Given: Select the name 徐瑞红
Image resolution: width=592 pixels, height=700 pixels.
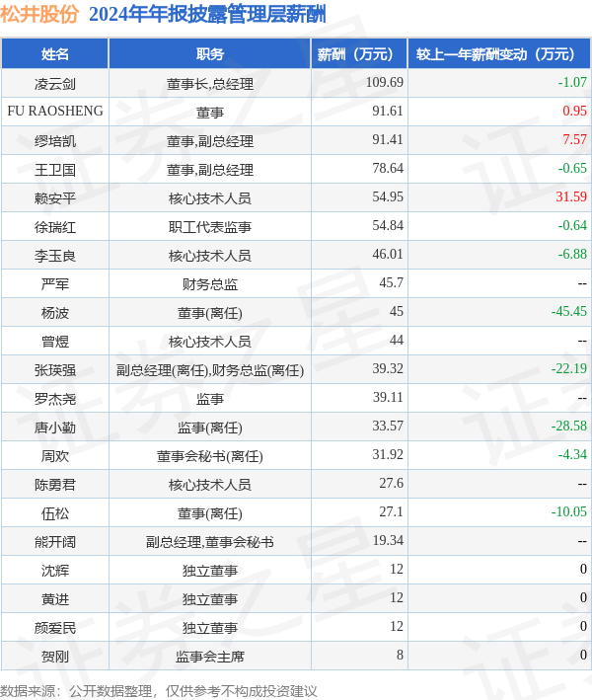Looking at the screenshot, I should click(x=55, y=227).
